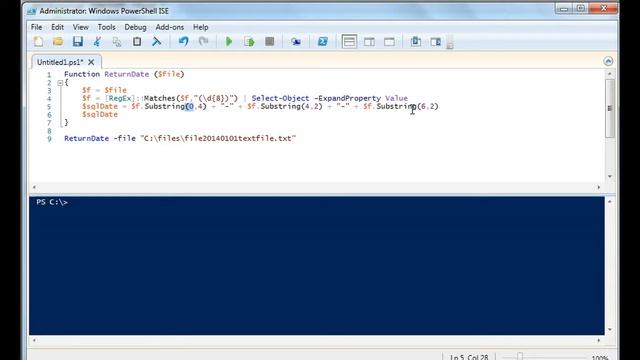Viewport: 640px width, 360px height.
Task: Open a script file with folder icon
Action: (x=58, y=41)
